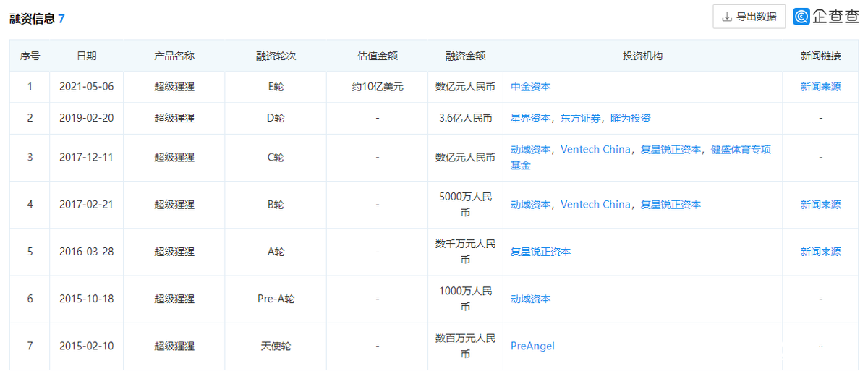Select the 3.6亿人民币 amount cell

pos(466,118)
